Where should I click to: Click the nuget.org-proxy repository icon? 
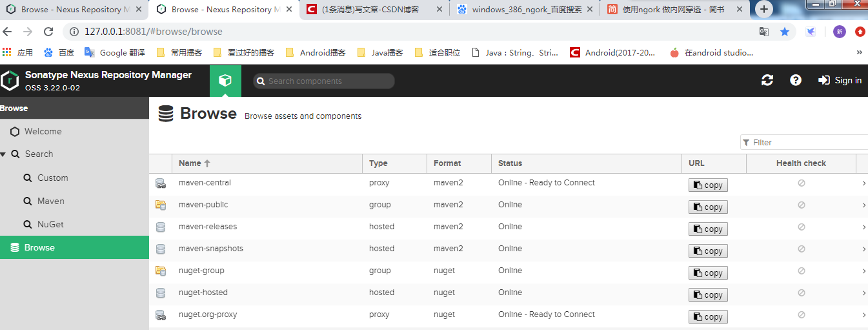point(161,315)
